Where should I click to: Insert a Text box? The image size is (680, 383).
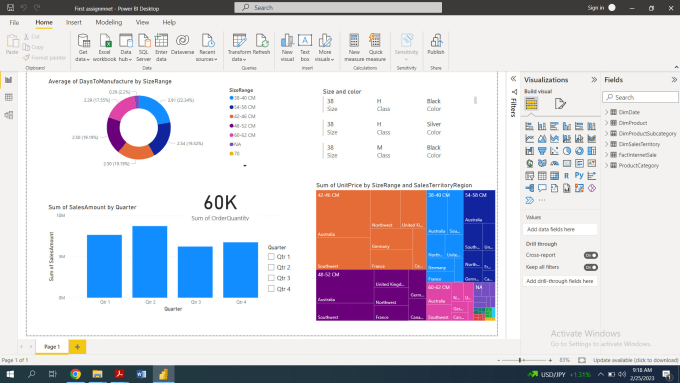pyautogui.click(x=305, y=48)
